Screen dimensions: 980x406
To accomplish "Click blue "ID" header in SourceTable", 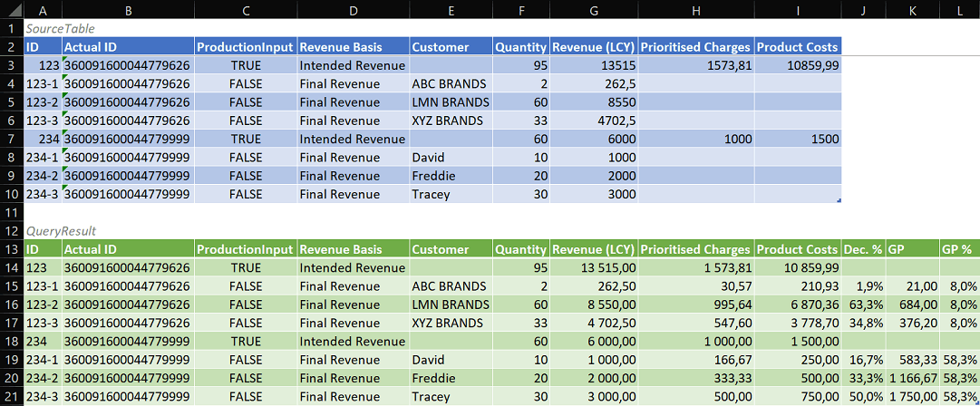I will coord(43,47).
